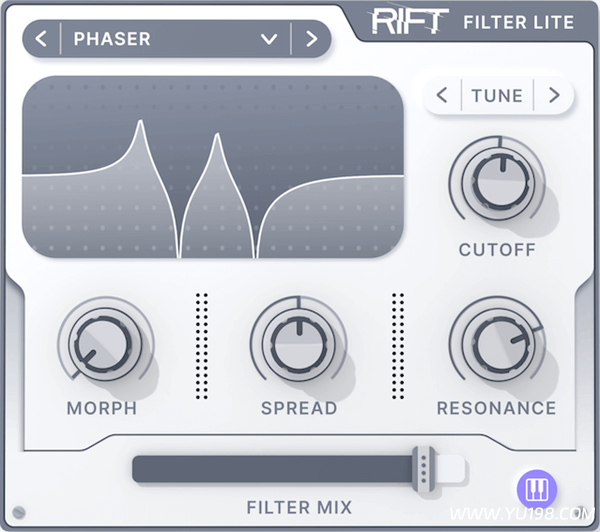Click the SPREAD knob
This screenshot has height=532, width=600.
click(x=299, y=343)
